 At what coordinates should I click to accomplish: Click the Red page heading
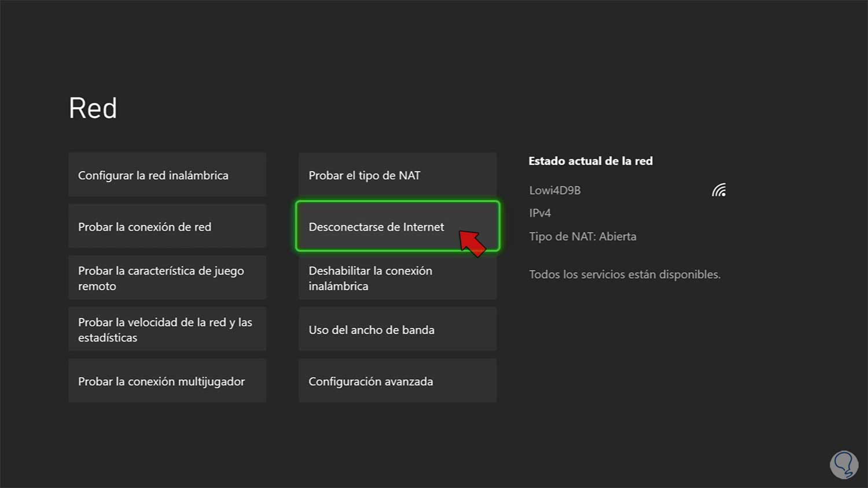(93, 108)
